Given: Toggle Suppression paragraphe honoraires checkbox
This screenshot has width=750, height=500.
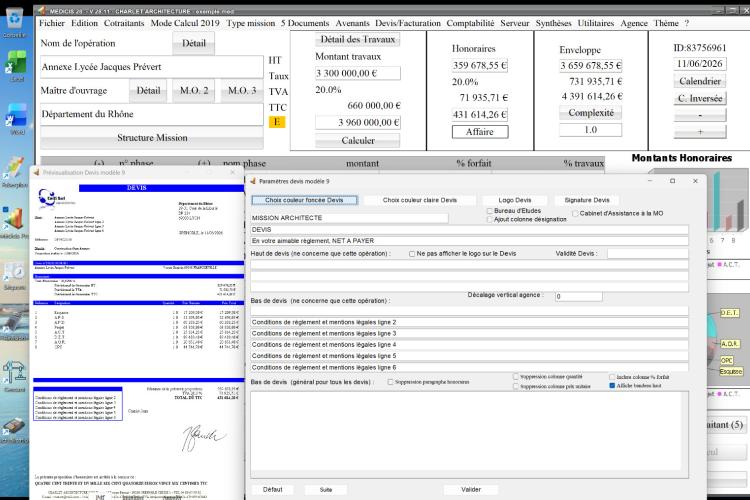Looking at the screenshot, I should 391,382.
